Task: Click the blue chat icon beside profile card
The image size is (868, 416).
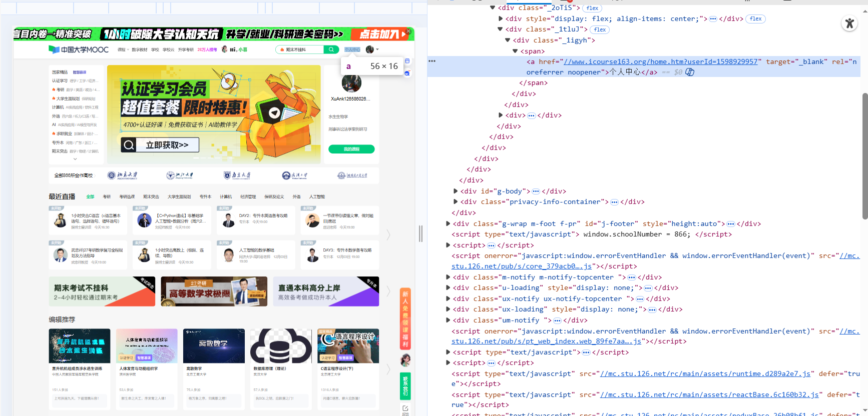Action: pyautogui.click(x=407, y=73)
